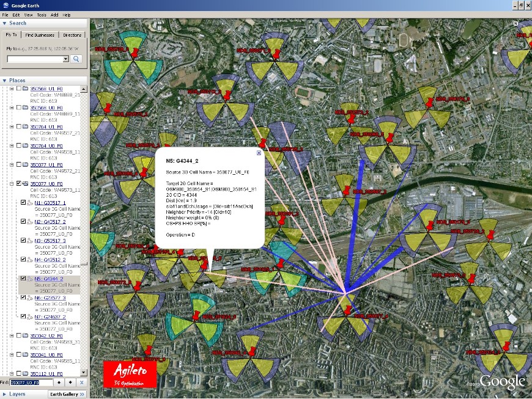Uncheck the N5: G4344_2 checkbox
This screenshot has height=399, width=532.
(x=23, y=279)
